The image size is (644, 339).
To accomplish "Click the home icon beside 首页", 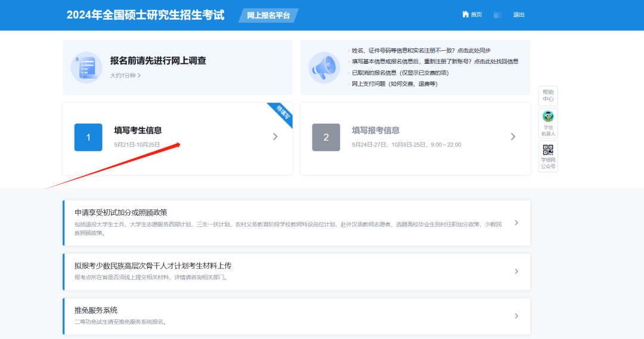I will click(465, 14).
